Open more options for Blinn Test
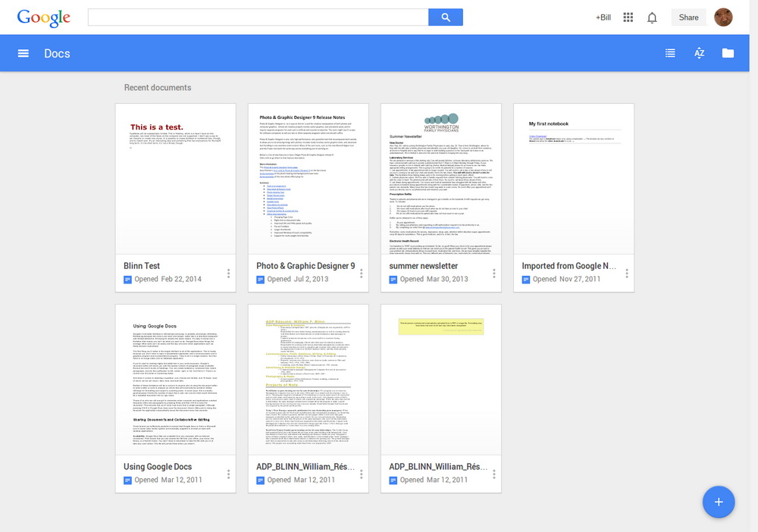Image resolution: width=758 pixels, height=532 pixels. 228,274
